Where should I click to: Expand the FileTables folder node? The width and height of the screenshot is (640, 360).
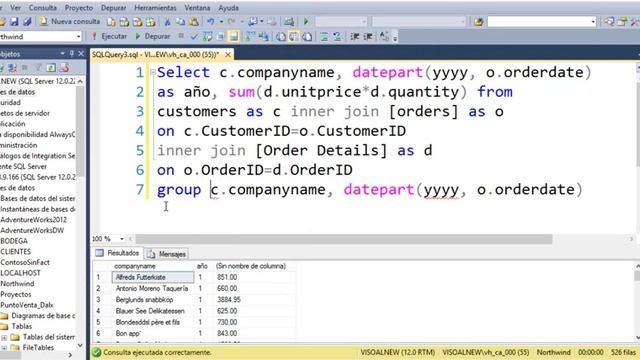4,348
